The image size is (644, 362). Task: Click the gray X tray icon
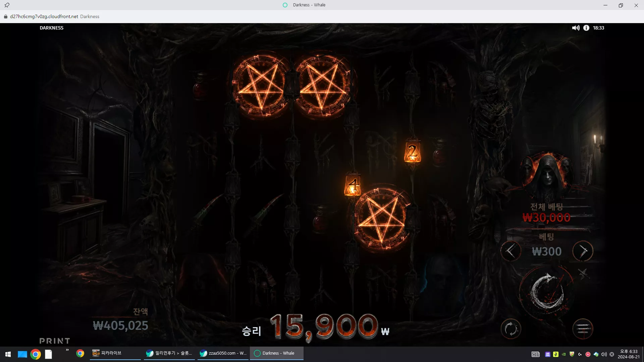pyautogui.click(x=612, y=354)
